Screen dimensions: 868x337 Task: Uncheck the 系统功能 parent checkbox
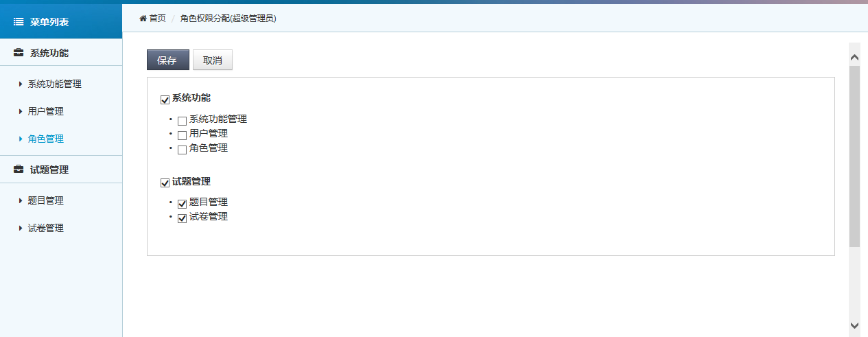(x=165, y=100)
